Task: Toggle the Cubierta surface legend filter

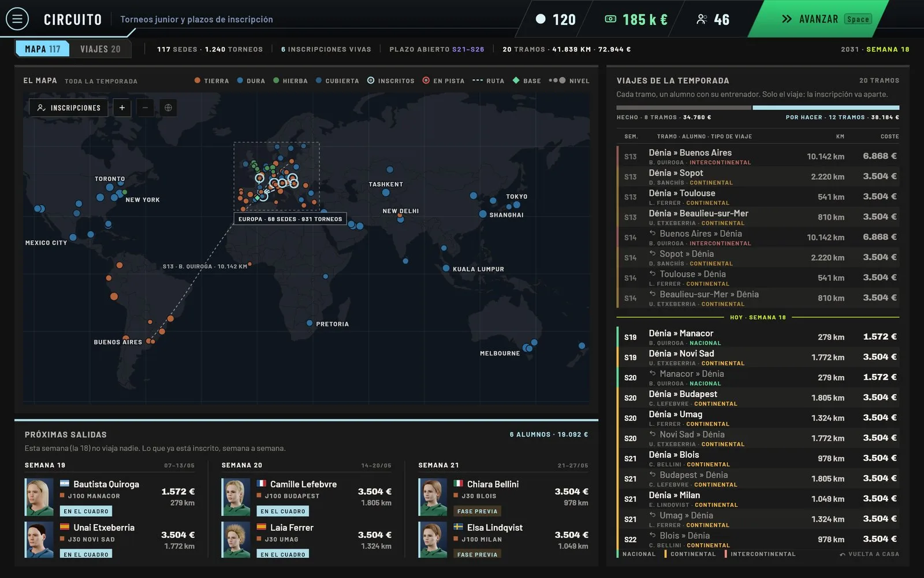Action: (337, 81)
